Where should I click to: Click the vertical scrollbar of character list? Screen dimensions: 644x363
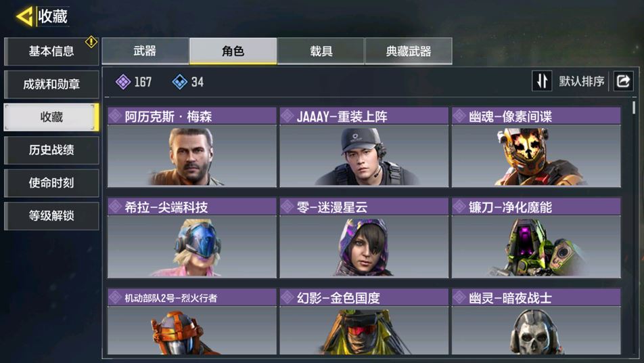[x=634, y=108]
